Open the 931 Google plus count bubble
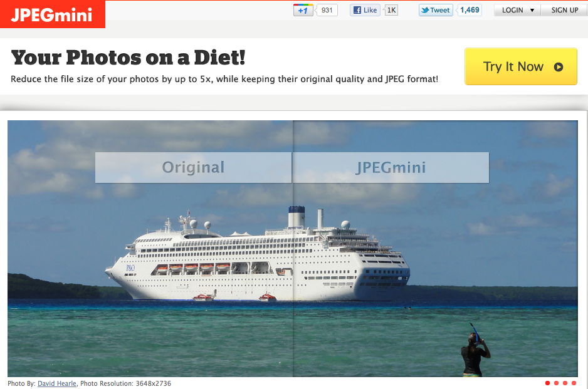The image size is (588, 389). [327, 10]
